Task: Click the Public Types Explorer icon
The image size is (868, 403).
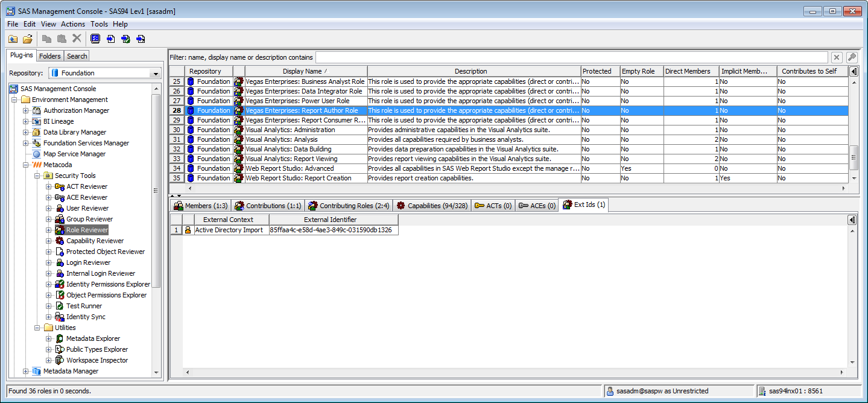Action: click(60, 349)
